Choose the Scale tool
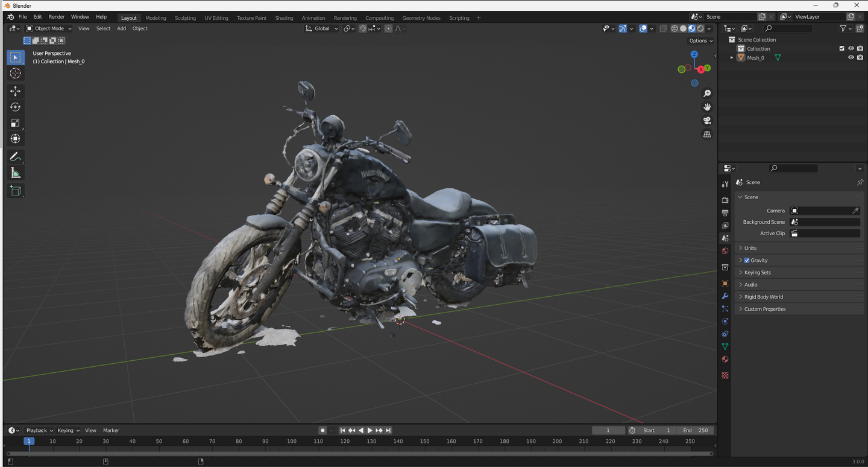This screenshot has height=467, width=868. coord(15,123)
